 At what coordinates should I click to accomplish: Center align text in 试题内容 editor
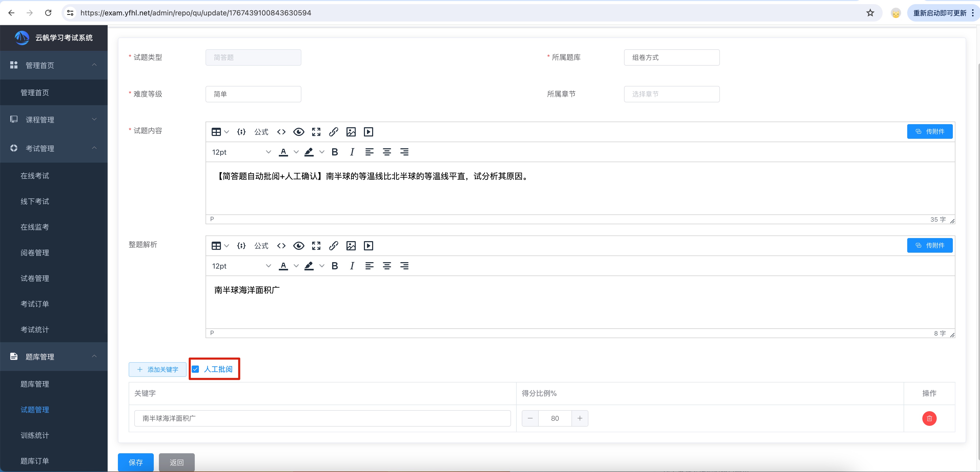pyautogui.click(x=387, y=152)
